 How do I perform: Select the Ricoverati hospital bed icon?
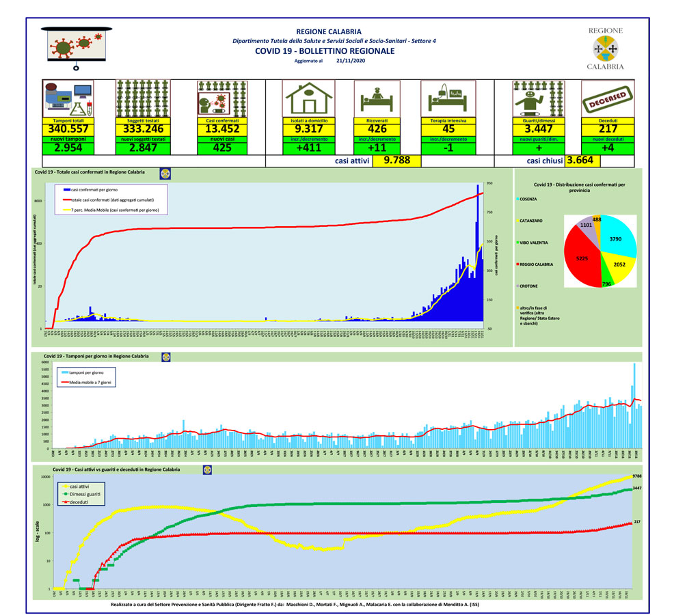click(x=377, y=98)
